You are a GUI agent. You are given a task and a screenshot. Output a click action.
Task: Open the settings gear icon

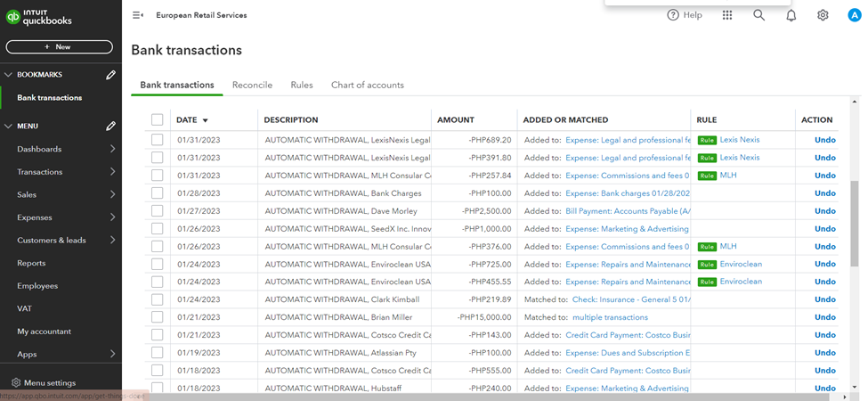[823, 15]
